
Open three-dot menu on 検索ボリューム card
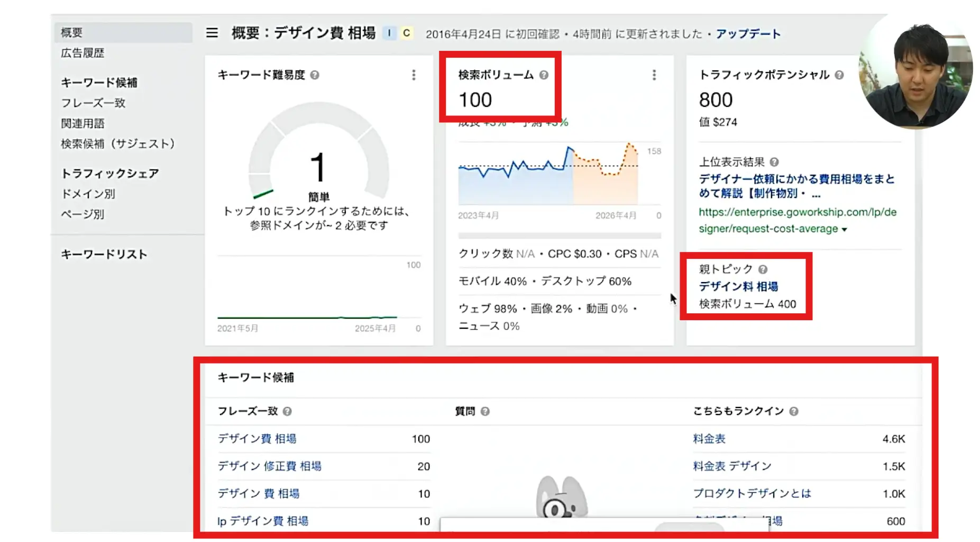click(x=654, y=75)
